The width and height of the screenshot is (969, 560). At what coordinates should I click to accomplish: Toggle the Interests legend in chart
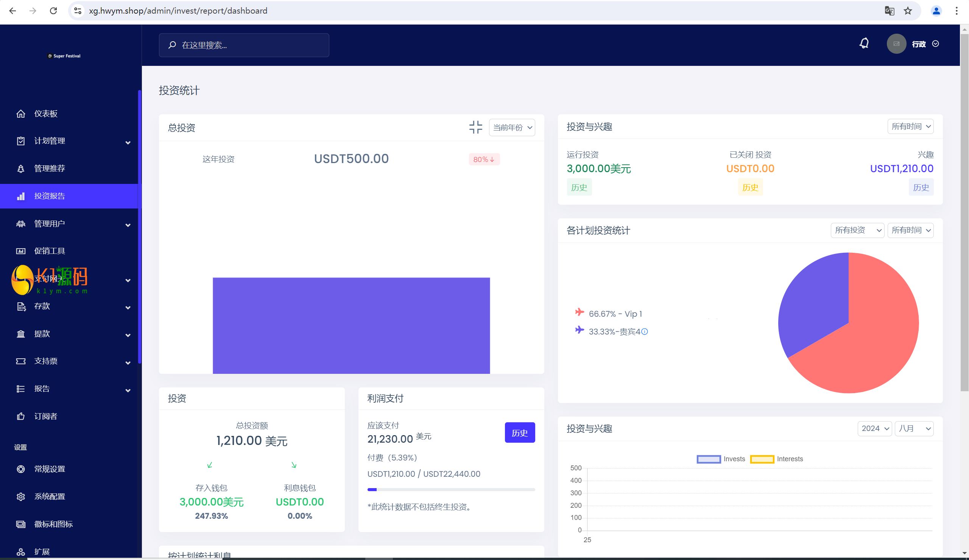762,459
